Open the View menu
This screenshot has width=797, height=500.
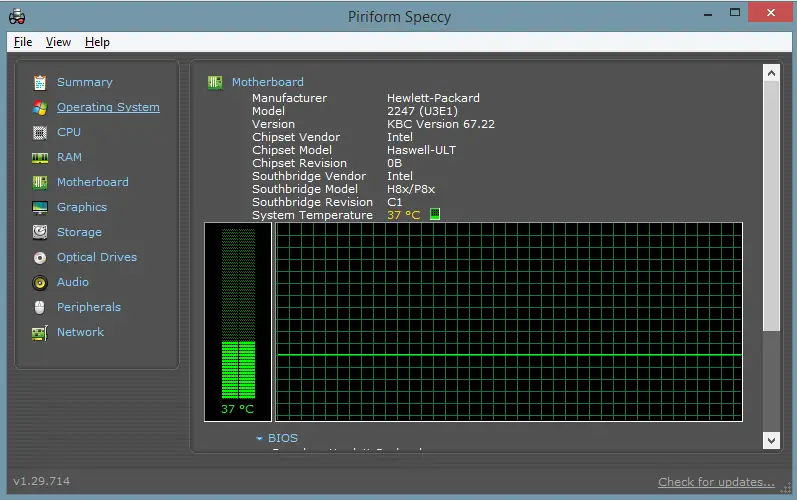pyautogui.click(x=58, y=42)
